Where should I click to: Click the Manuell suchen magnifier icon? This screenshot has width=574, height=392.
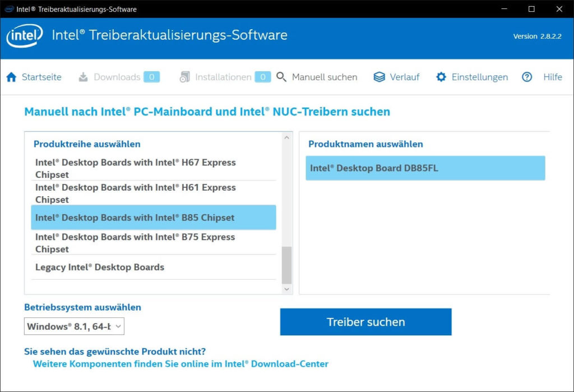tap(281, 77)
